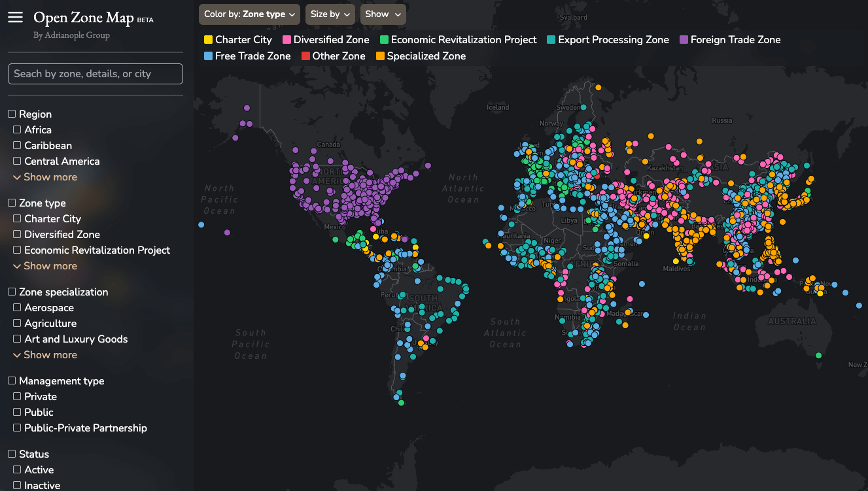Expand Show more under Zone specialization

45,355
